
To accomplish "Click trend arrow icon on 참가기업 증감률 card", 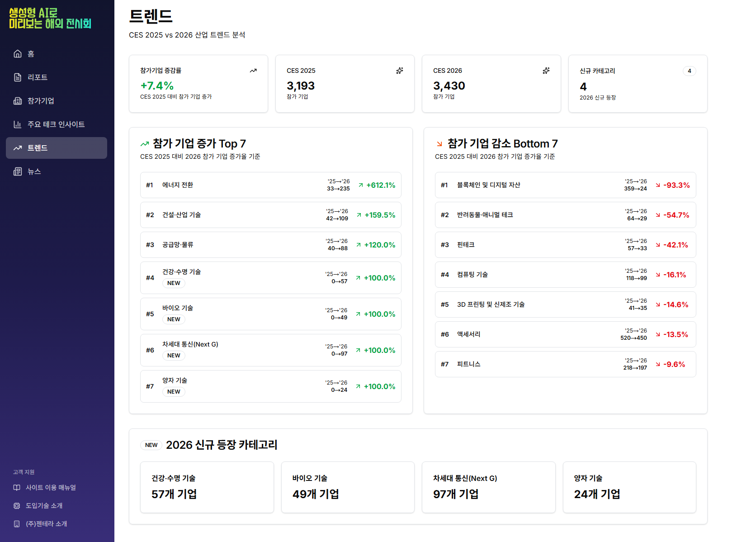I will pyautogui.click(x=253, y=71).
